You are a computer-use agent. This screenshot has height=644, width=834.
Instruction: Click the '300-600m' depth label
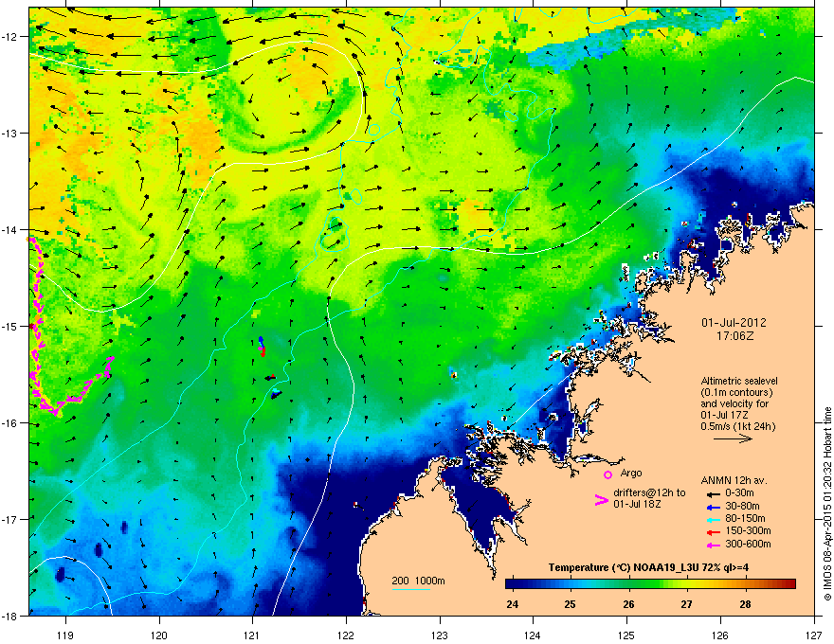748,544
